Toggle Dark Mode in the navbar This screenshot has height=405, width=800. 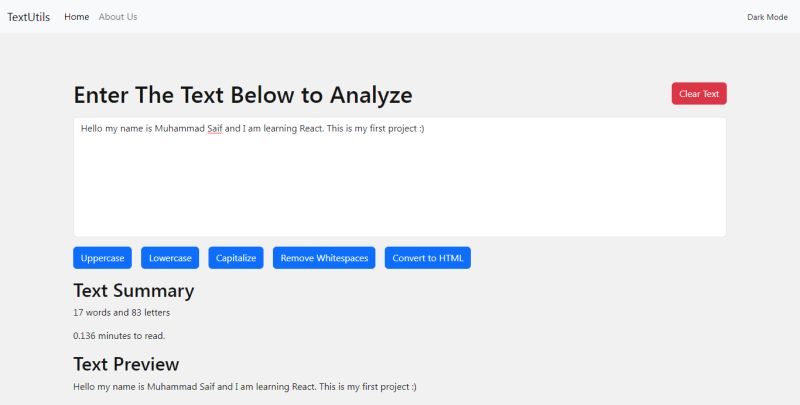point(767,17)
